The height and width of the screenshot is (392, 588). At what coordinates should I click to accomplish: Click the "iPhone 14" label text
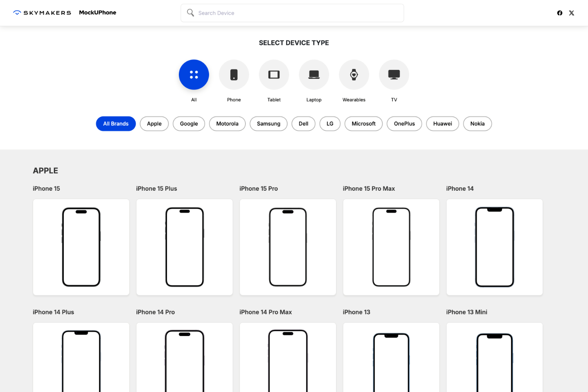460,189
